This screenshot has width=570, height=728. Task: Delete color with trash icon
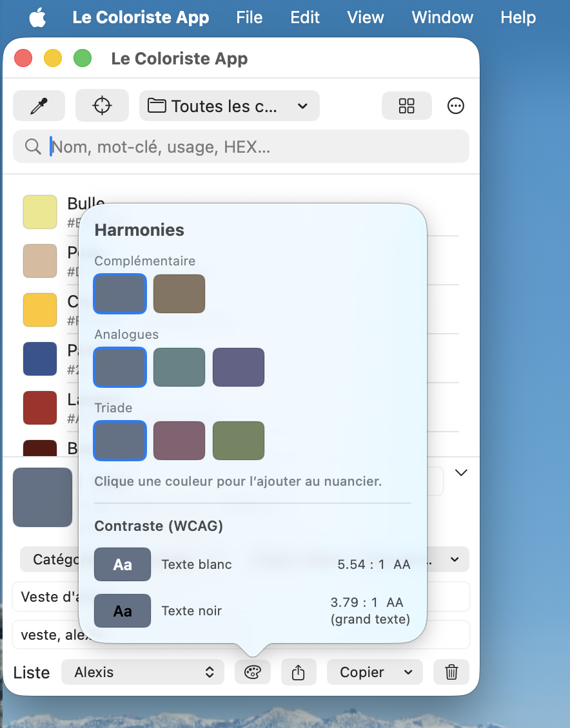pos(451,672)
